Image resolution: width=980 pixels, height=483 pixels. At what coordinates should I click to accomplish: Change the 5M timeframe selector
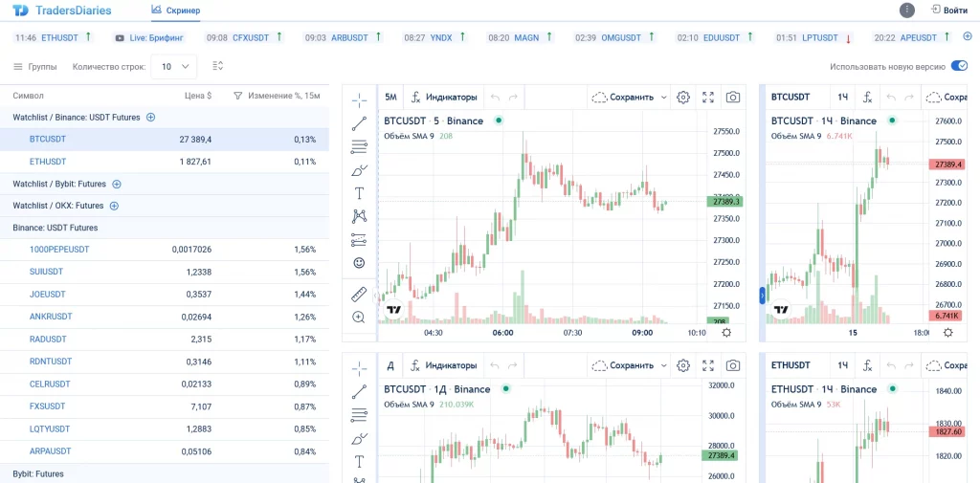pos(390,97)
